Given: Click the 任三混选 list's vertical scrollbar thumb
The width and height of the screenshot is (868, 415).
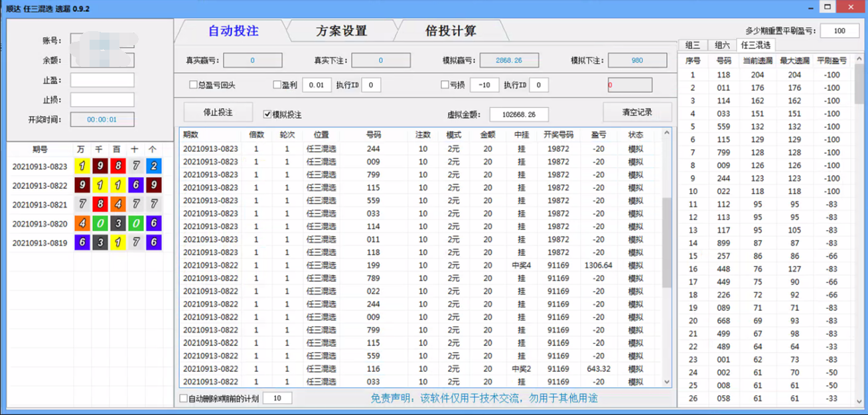Looking at the screenshot, I should point(859,83).
